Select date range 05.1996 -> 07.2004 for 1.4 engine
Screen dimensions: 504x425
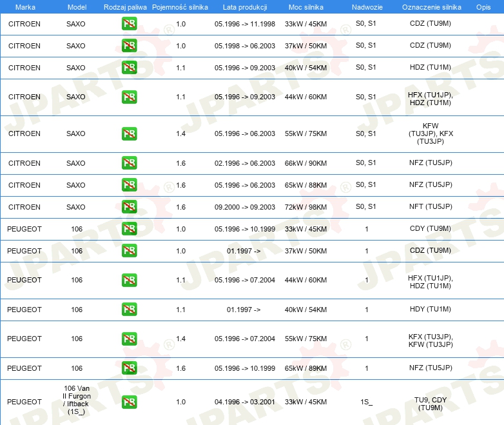pyautogui.click(x=245, y=339)
